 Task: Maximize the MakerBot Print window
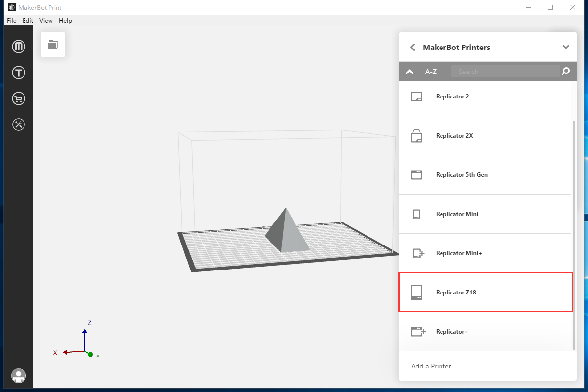pyautogui.click(x=550, y=8)
